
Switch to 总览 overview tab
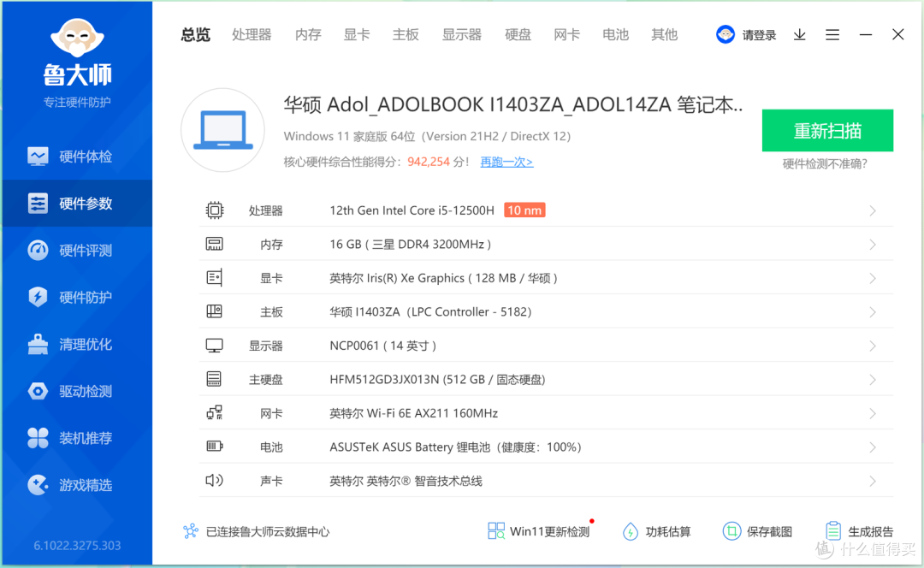tap(196, 35)
